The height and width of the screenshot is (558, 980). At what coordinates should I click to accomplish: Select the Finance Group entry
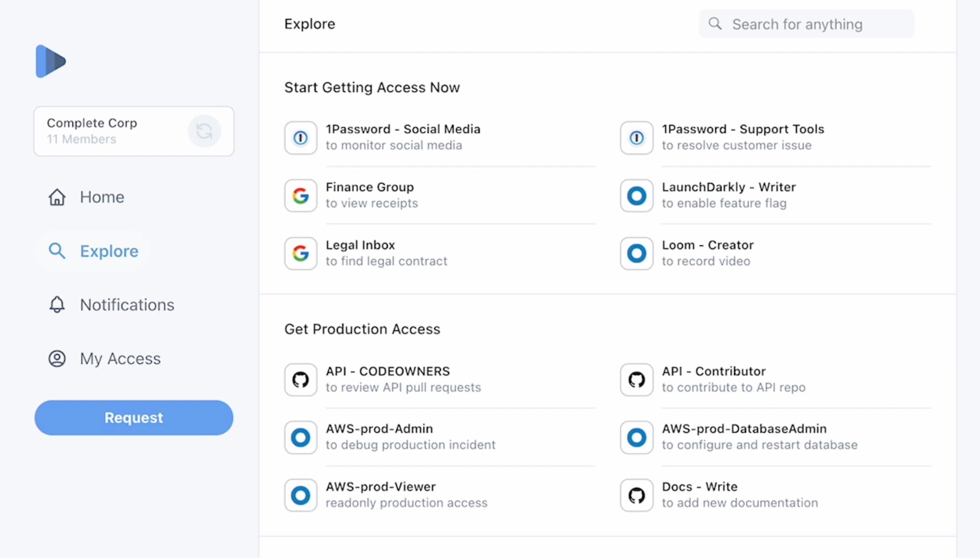(x=440, y=196)
